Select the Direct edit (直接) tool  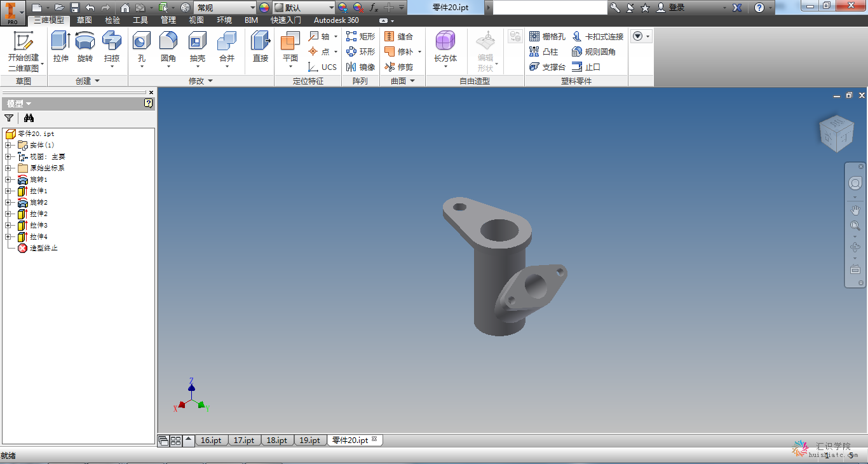click(261, 47)
